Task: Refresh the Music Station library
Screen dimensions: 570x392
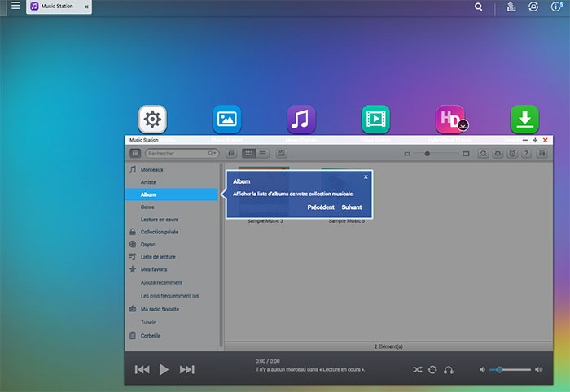Action: (483, 154)
